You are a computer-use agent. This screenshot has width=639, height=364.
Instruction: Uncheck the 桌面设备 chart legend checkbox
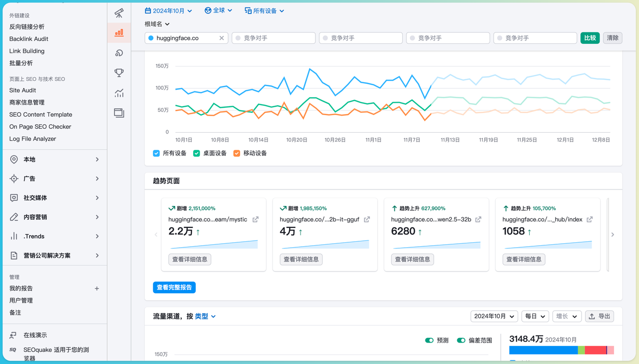click(x=197, y=153)
